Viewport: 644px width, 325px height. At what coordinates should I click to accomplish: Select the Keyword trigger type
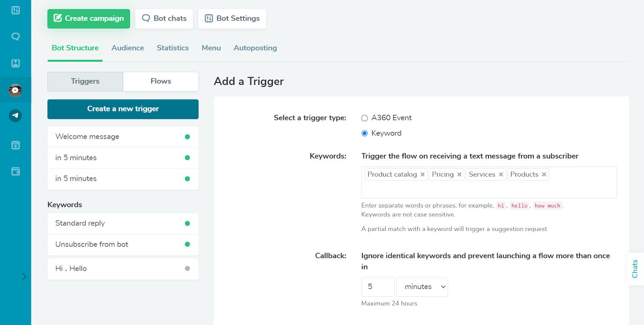(x=365, y=134)
